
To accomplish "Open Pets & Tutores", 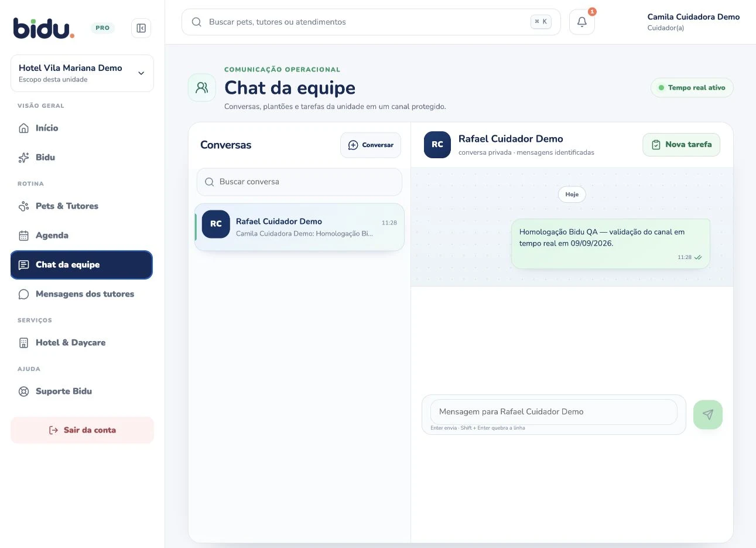I will (x=82, y=206).
